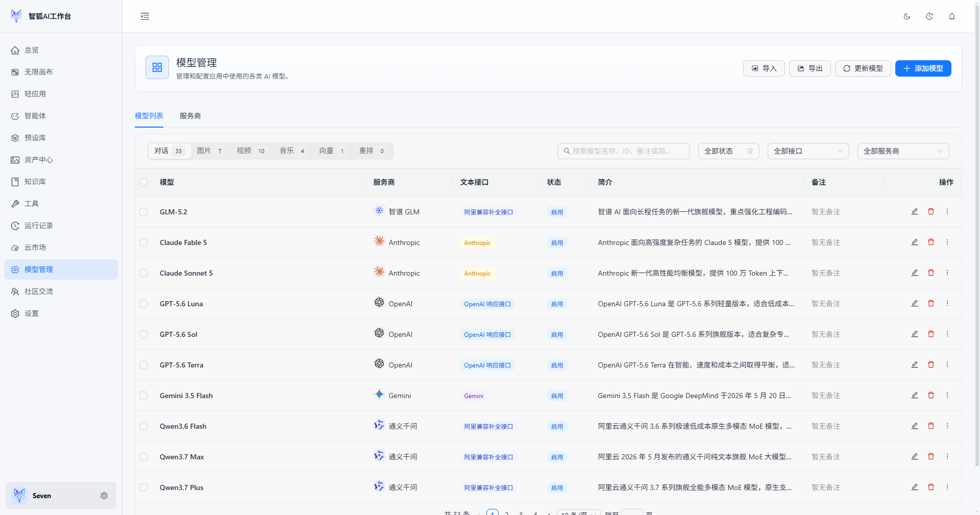Screen dimensions: 980x515
Task: Toggle the select-all checkbox in table header
Action: (143, 182)
